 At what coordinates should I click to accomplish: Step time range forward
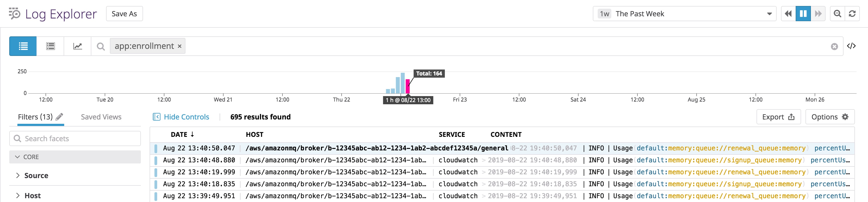818,14
